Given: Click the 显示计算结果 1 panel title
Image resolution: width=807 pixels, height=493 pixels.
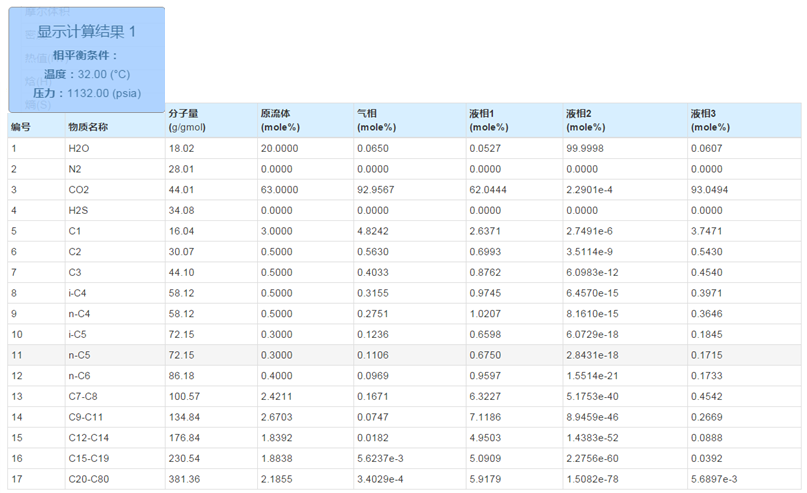Looking at the screenshot, I should click(x=86, y=32).
